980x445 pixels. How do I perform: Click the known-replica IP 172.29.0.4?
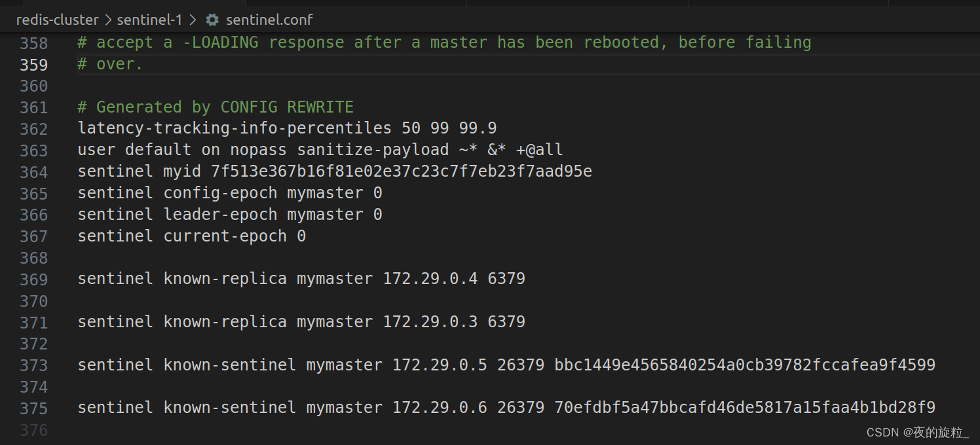pyautogui.click(x=430, y=278)
